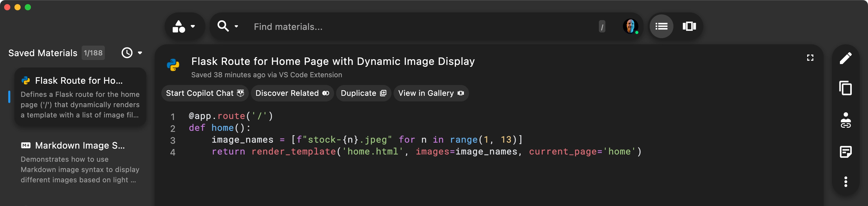Screen dimensions: 868x206
Task: Open the annotations note icon
Action: 845,152
